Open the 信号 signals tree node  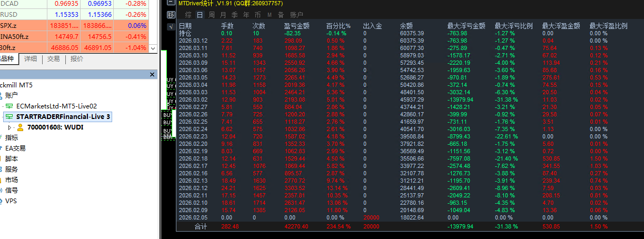[x=12, y=190]
